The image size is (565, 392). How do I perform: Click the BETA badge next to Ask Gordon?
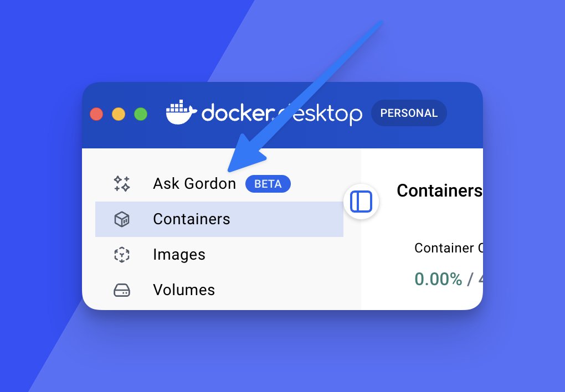[x=268, y=184]
